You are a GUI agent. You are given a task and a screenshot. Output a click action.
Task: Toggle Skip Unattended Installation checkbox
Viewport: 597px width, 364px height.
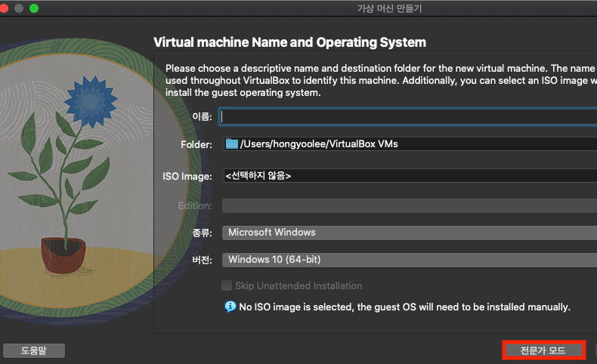pyautogui.click(x=227, y=285)
